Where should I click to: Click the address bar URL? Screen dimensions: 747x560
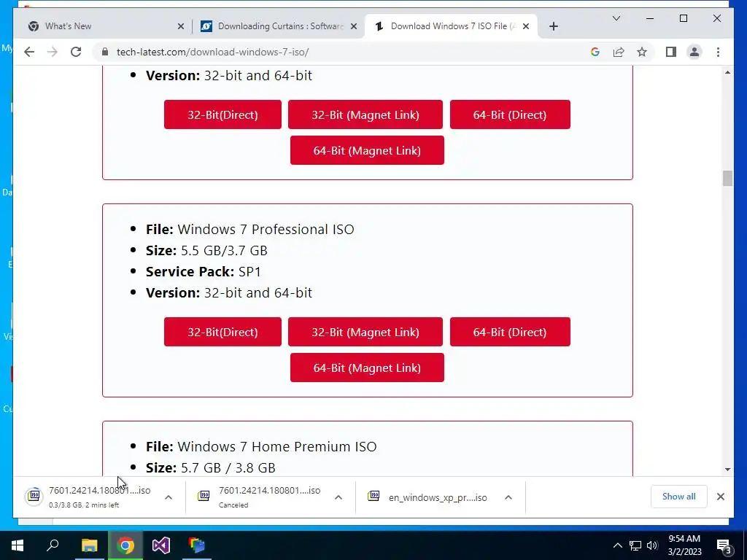212,52
